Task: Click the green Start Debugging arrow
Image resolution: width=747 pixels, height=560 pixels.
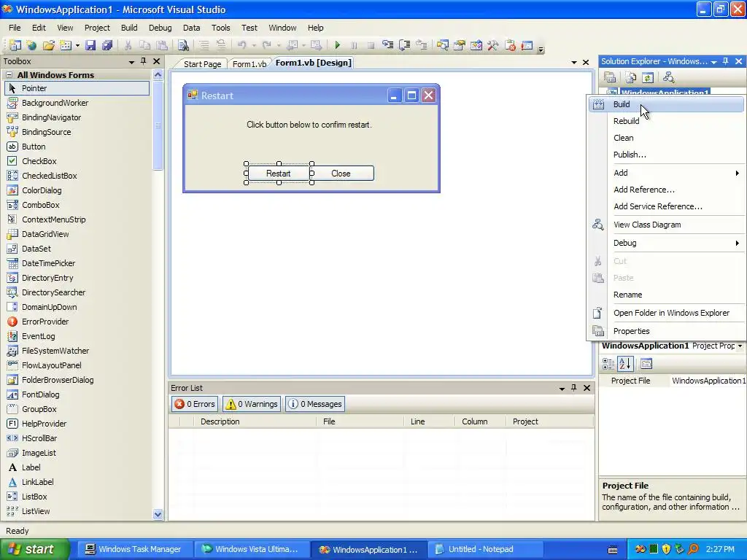Action: [x=337, y=45]
